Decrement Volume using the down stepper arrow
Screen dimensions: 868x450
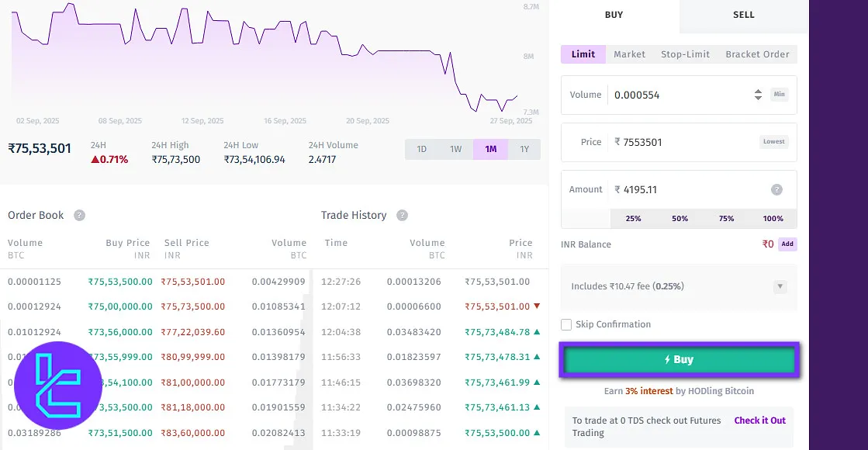click(x=758, y=99)
